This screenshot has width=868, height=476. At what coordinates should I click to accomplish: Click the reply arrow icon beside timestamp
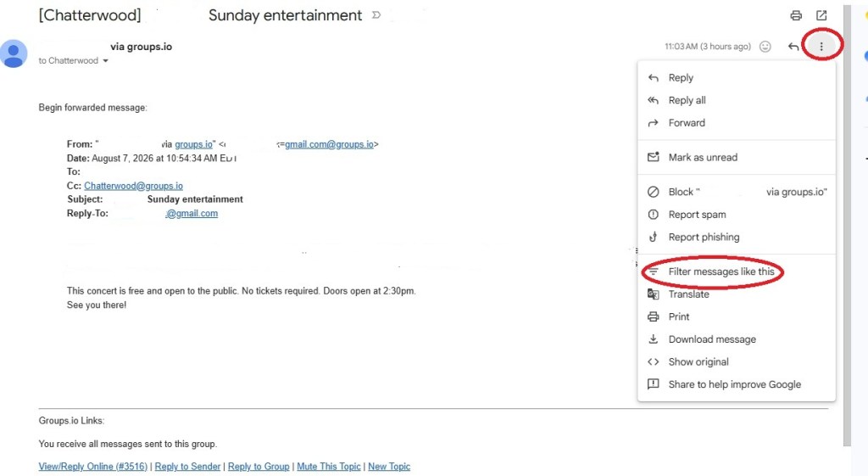click(x=793, y=47)
